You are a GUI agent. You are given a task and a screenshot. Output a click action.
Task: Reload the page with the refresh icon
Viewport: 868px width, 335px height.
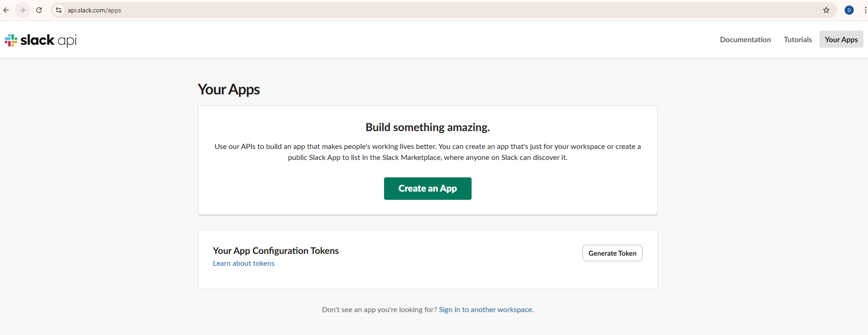click(39, 10)
